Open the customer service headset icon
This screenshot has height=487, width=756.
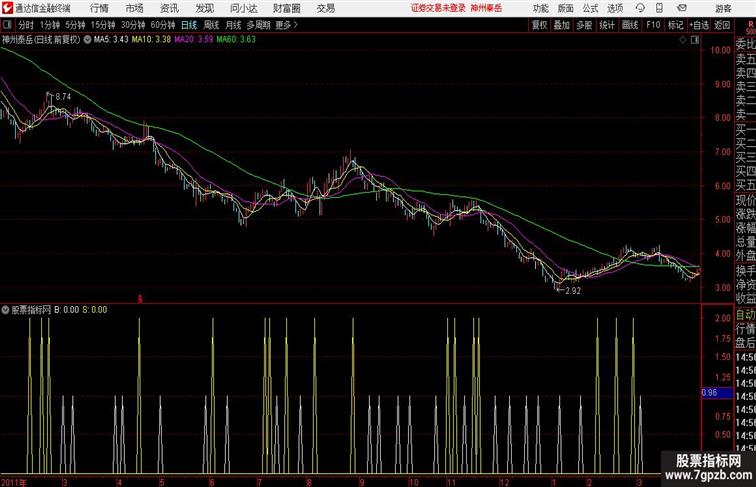pos(640,8)
